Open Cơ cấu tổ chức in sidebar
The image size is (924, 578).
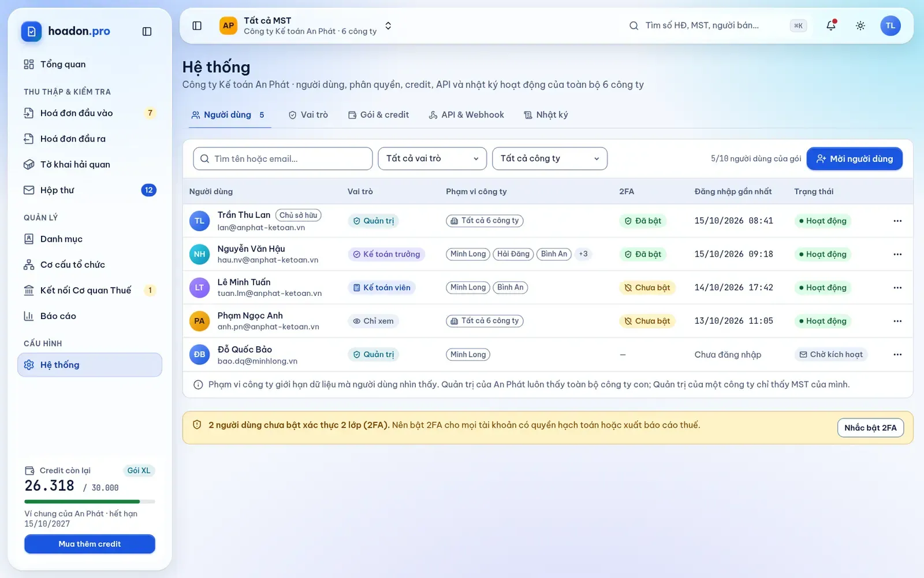[x=90, y=265]
